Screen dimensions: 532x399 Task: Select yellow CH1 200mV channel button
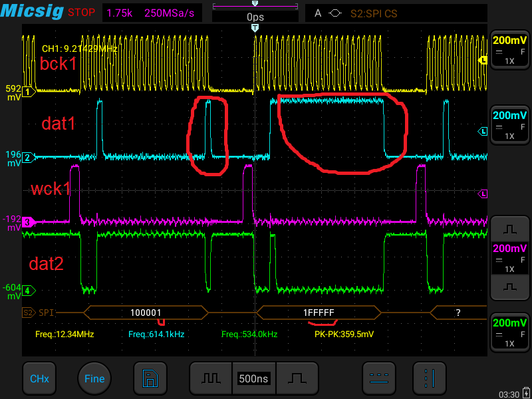[510, 49]
